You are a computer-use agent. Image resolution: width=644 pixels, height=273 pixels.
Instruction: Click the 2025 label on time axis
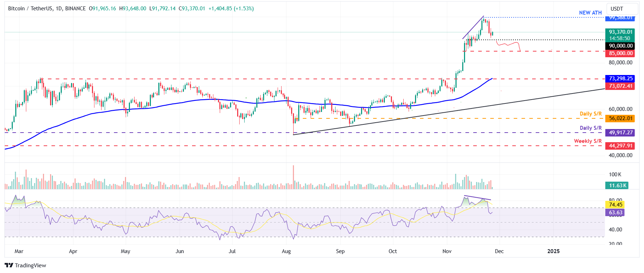pos(553,251)
